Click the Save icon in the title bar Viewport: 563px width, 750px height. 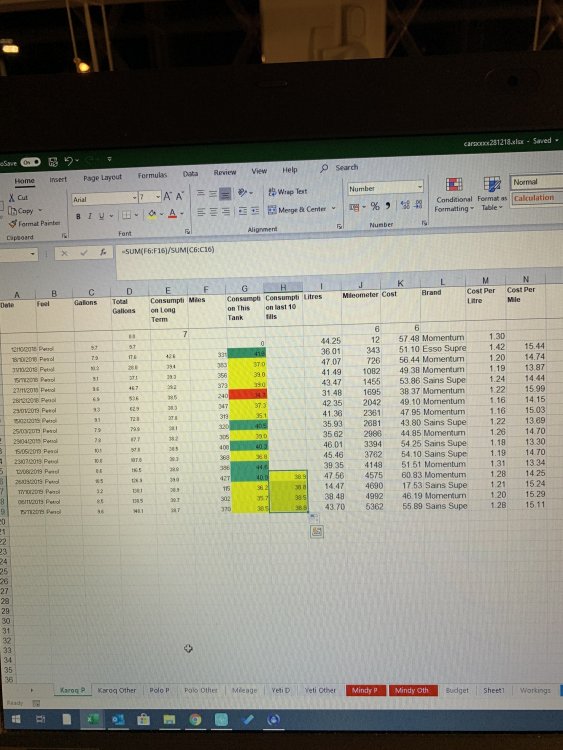coord(53,162)
